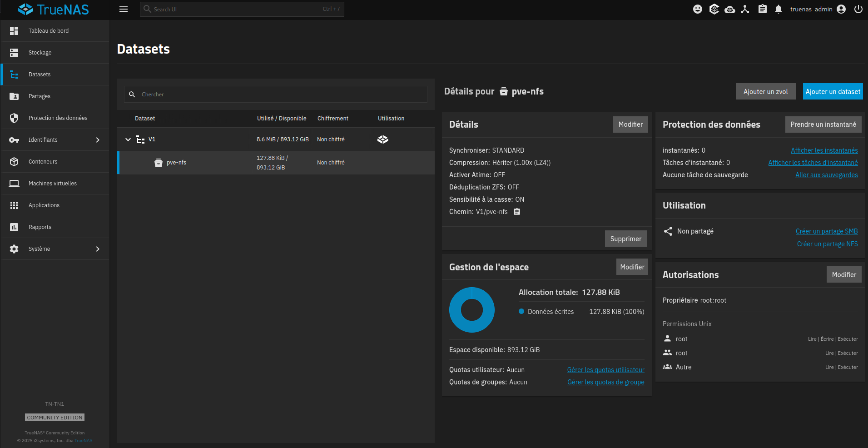Open the jobs clipboard icon in top bar
868x448 pixels.
pos(762,9)
